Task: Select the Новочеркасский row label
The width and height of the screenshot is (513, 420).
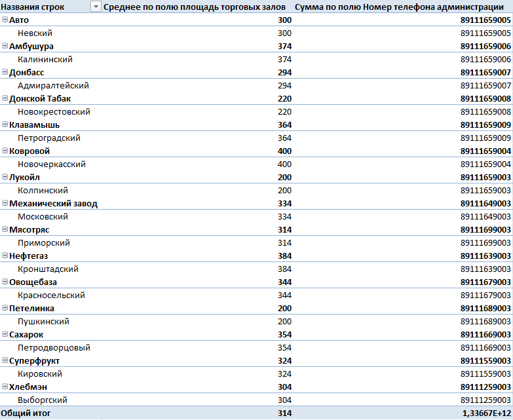Action: [52, 164]
